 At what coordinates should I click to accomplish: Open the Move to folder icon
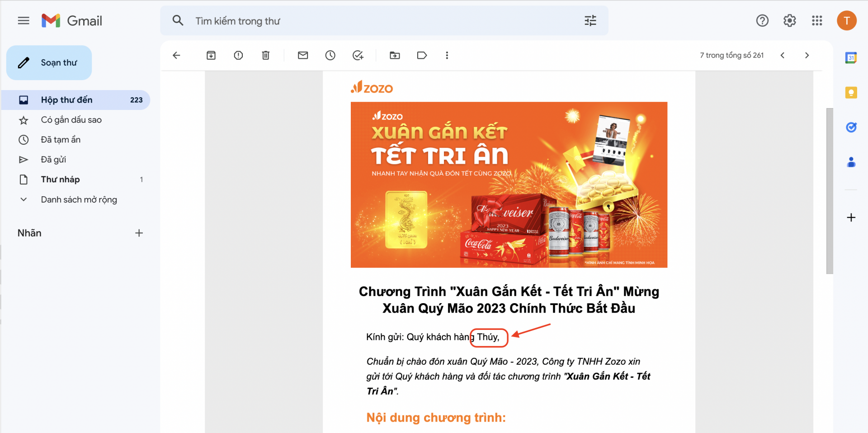[x=395, y=55]
